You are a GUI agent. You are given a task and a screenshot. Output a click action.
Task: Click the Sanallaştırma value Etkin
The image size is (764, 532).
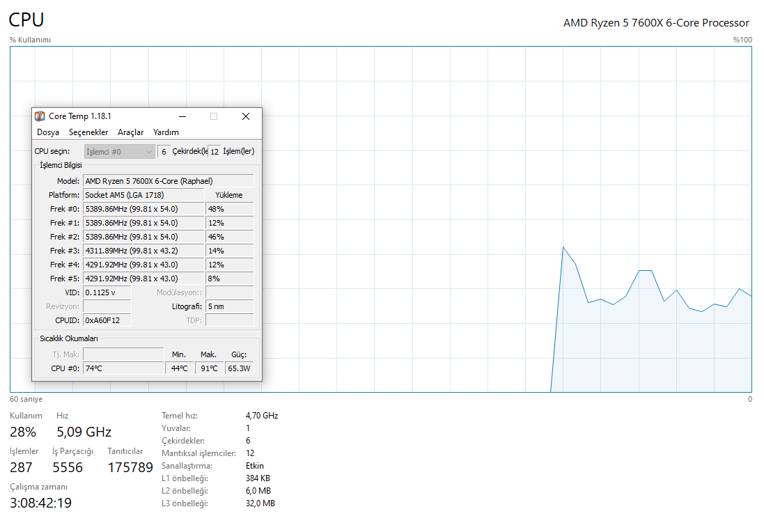pos(254,466)
